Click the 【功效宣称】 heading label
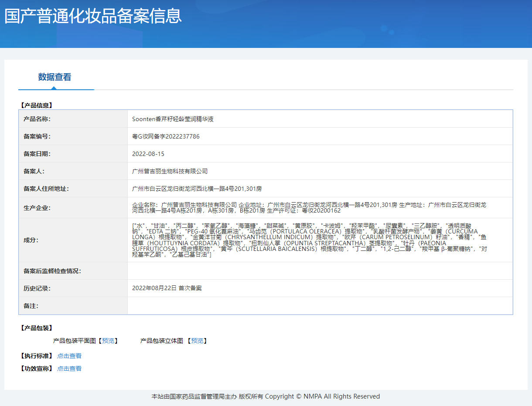Viewport: 532px width, 406px height. click(x=36, y=369)
